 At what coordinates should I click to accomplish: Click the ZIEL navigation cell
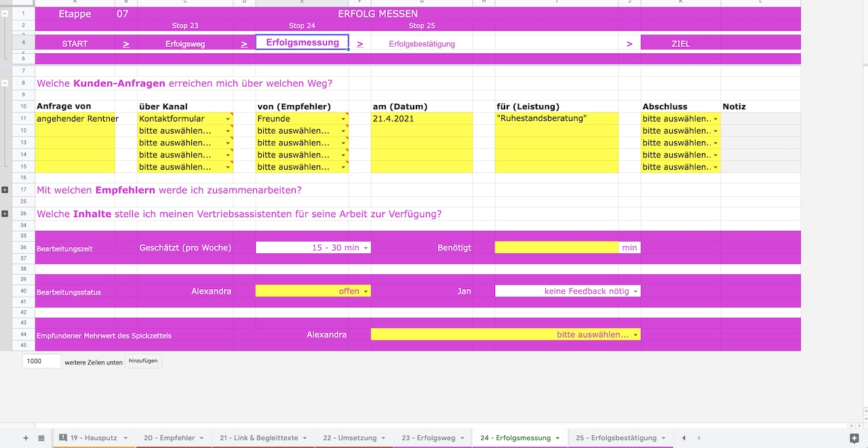click(681, 43)
